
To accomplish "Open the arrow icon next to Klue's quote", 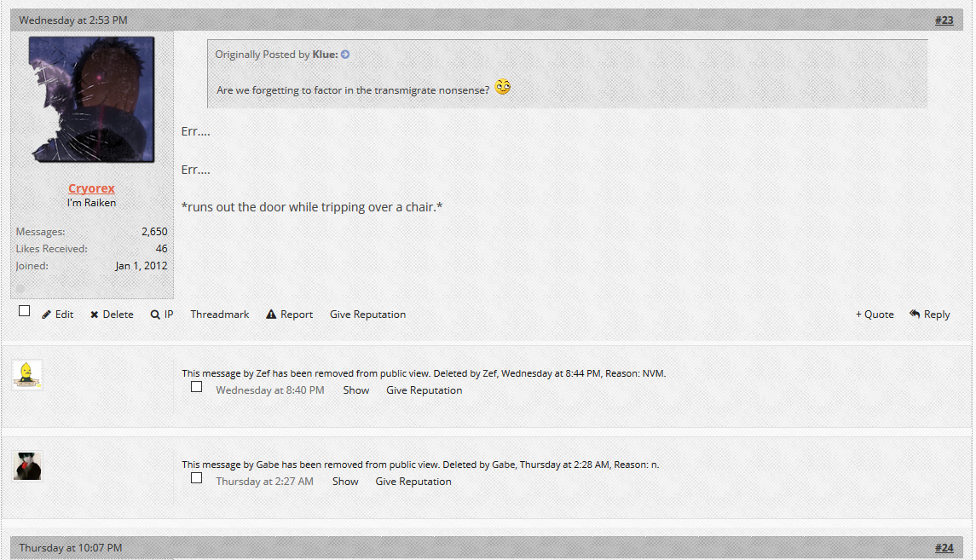I will 345,55.
